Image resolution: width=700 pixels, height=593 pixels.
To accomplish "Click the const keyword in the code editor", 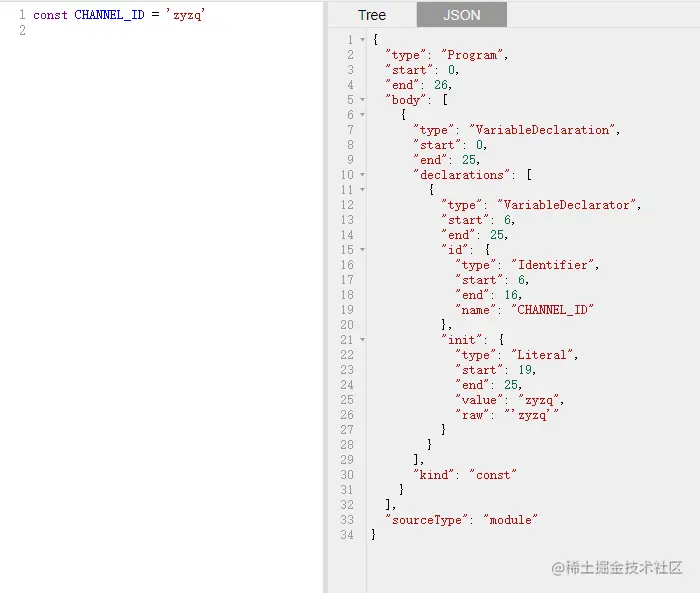I will tap(50, 15).
